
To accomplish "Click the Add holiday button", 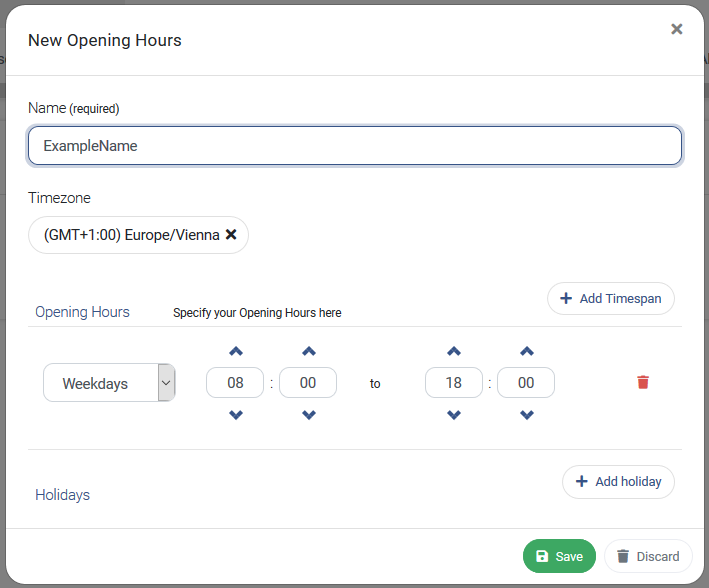I will [x=618, y=482].
